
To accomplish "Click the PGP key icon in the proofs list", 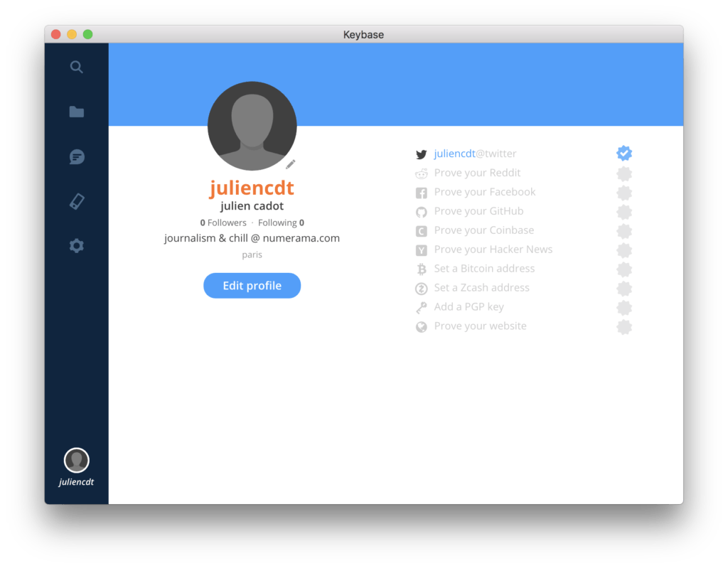I will point(421,306).
